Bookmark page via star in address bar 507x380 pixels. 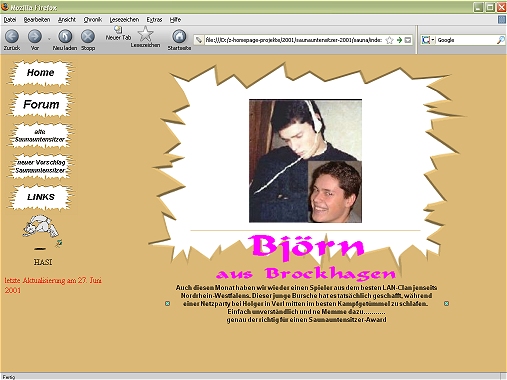(x=389, y=40)
